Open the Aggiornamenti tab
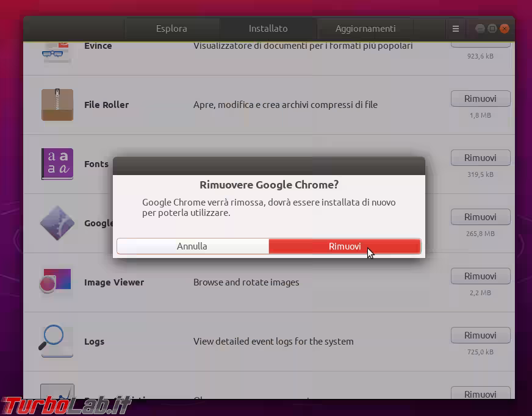This screenshot has height=416, width=532. pos(365,29)
